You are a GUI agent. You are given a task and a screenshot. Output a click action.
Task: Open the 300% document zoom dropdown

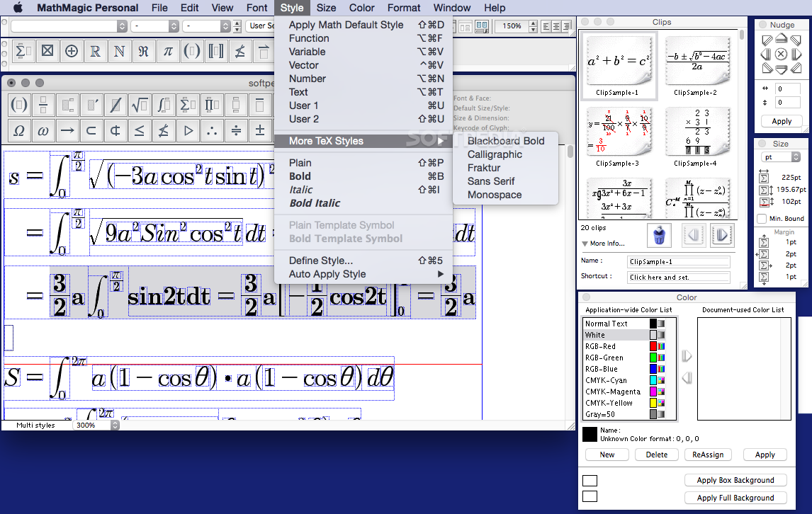96,425
